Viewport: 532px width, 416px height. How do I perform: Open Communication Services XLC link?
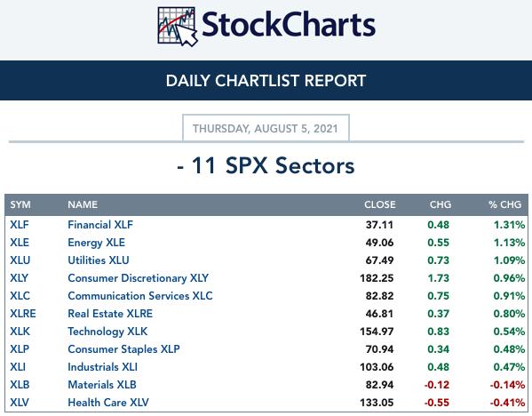[x=140, y=296]
